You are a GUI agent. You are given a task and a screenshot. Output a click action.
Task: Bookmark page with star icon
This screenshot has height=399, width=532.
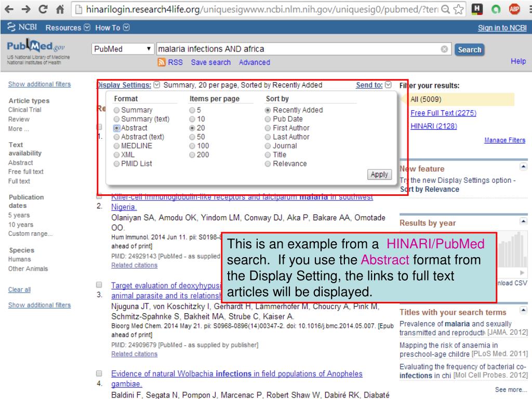tap(459, 9)
